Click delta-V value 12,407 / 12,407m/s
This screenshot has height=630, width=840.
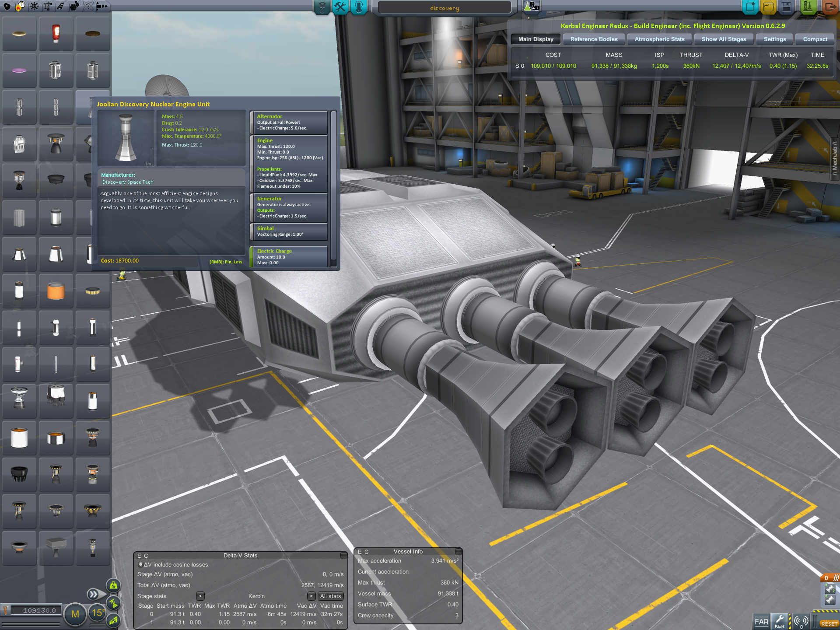click(x=736, y=66)
